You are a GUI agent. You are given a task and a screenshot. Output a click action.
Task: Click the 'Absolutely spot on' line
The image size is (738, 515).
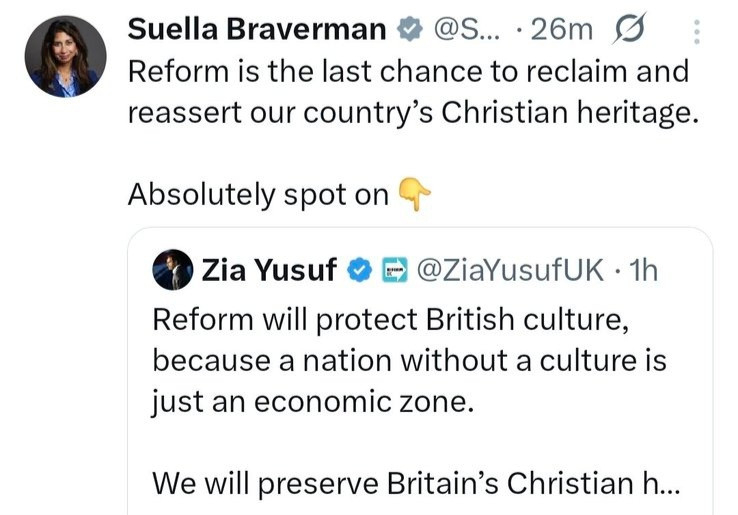[258, 194]
